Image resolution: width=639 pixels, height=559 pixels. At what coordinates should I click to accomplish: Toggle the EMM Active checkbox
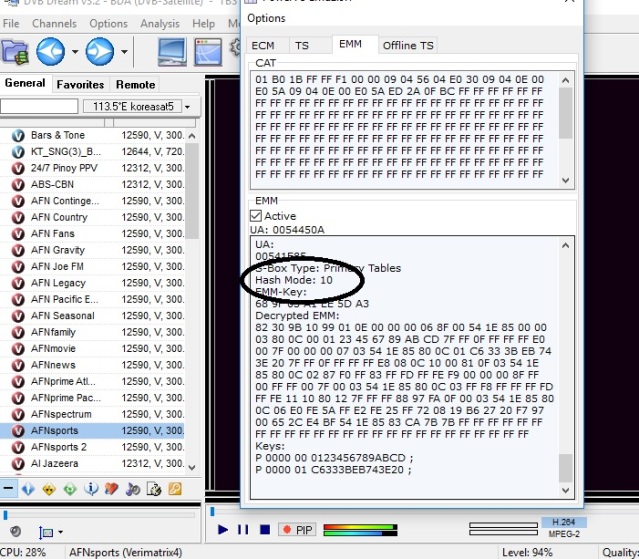point(256,216)
